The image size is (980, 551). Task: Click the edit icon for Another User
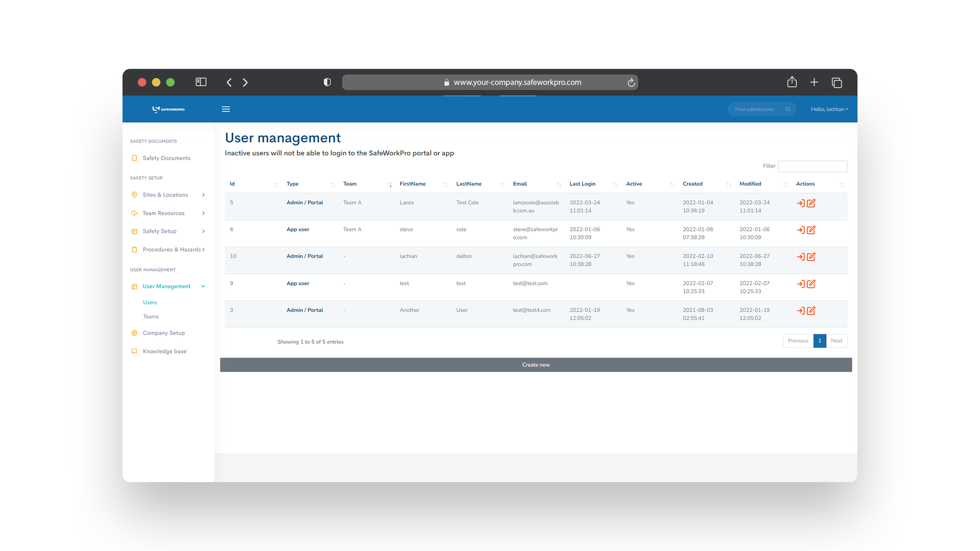(812, 310)
